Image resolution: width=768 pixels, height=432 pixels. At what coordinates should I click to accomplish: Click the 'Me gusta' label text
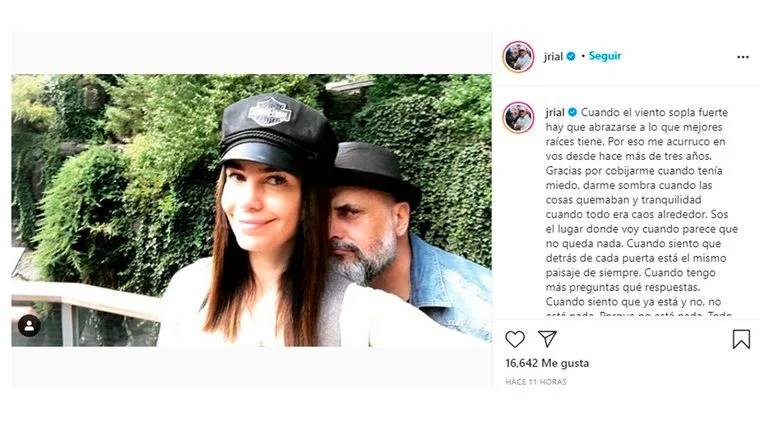pos(565,363)
